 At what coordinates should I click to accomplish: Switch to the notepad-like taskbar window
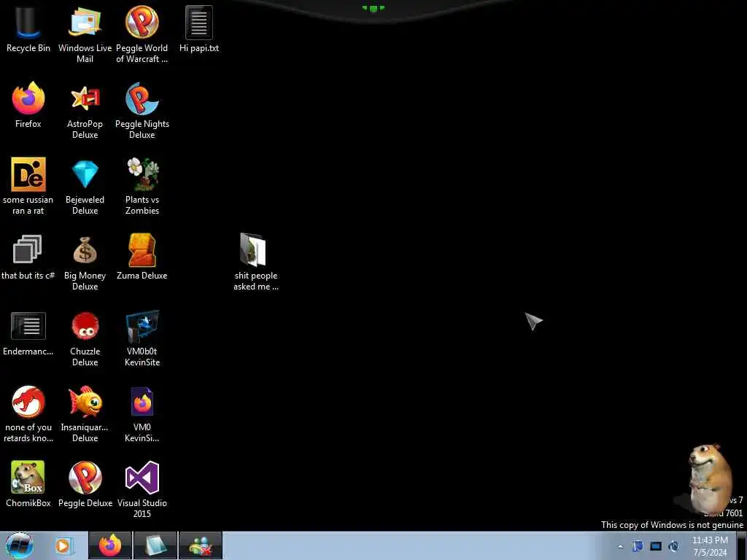pyautogui.click(x=155, y=545)
